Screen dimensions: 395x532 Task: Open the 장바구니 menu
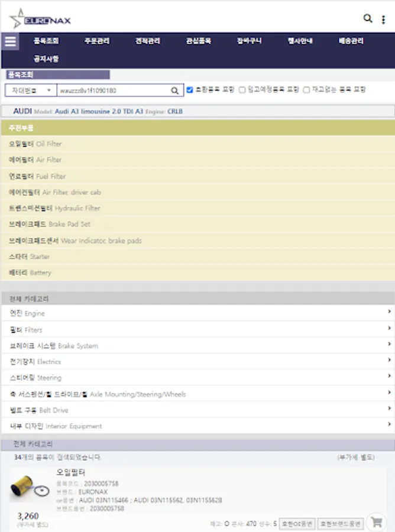point(250,41)
